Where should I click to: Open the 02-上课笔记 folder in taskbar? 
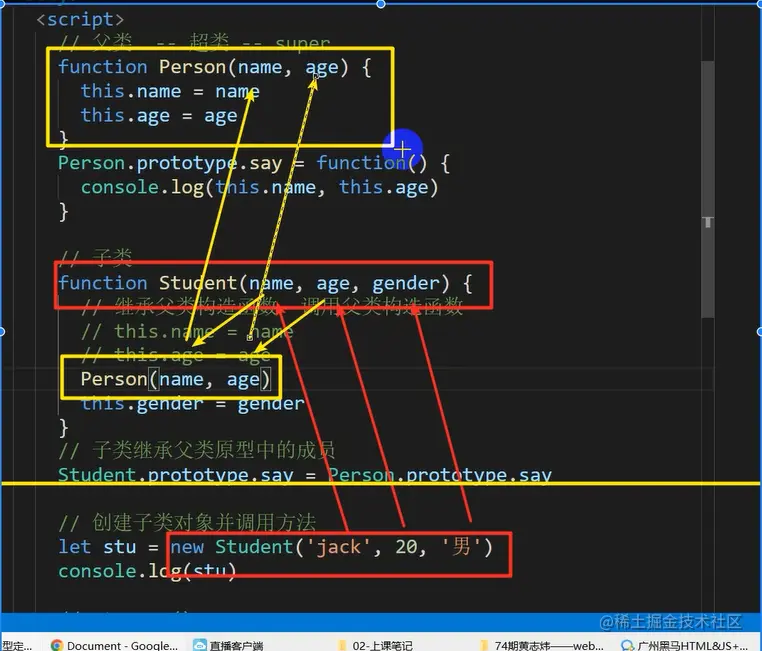(x=375, y=645)
